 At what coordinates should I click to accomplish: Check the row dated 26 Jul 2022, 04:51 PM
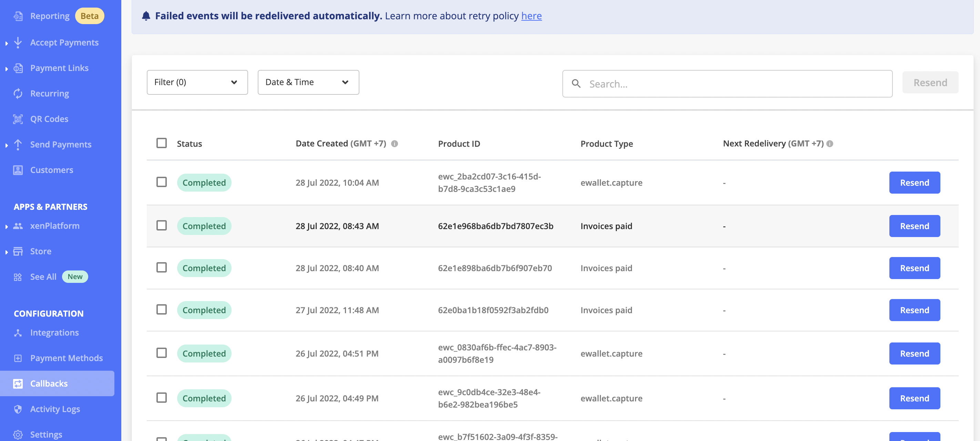tap(162, 353)
